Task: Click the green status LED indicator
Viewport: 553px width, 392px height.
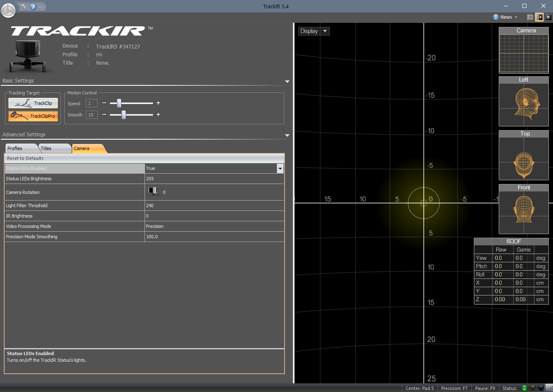Action: pyautogui.click(x=524, y=388)
